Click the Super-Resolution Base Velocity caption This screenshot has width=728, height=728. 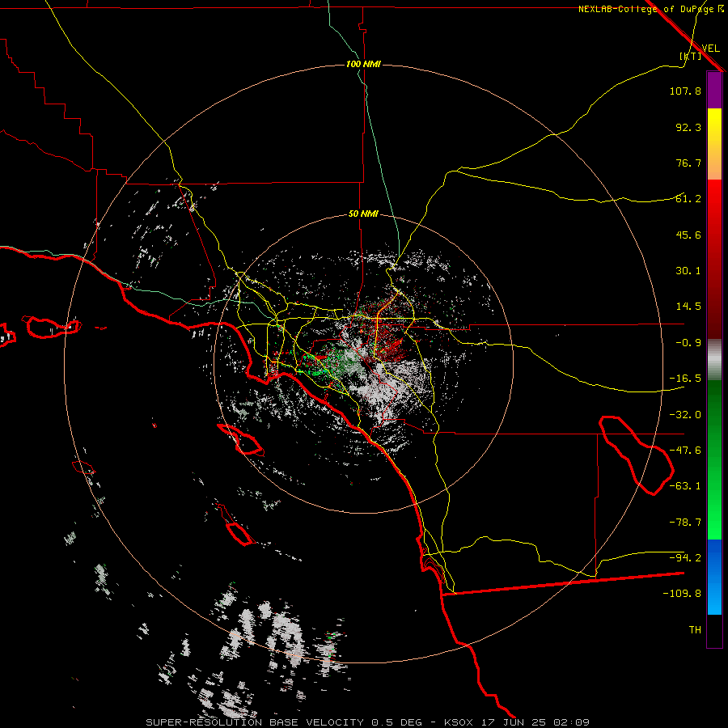[367, 722]
